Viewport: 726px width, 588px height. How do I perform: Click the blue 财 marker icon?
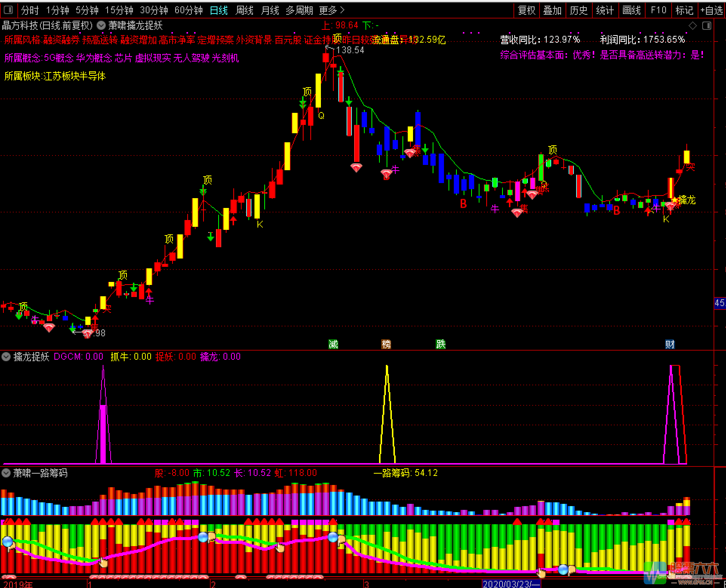670,344
